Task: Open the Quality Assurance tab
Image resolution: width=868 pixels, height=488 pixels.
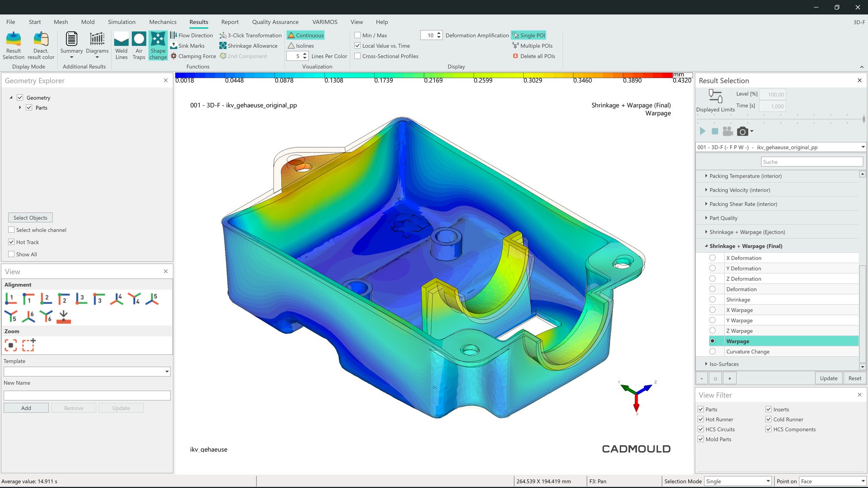Action: pyautogui.click(x=275, y=22)
